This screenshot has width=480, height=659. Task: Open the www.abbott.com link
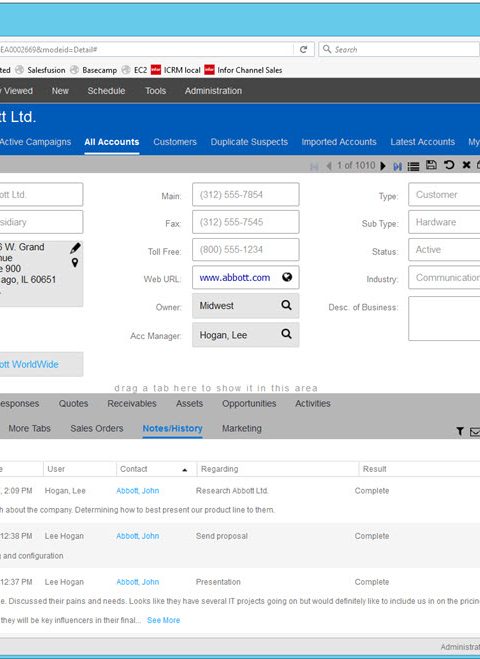[x=235, y=277]
